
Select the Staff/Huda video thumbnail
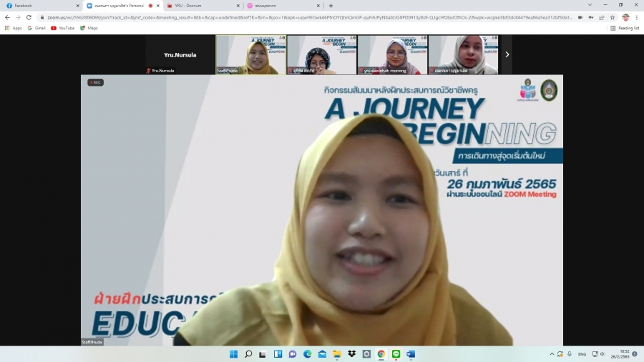(251, 55)
